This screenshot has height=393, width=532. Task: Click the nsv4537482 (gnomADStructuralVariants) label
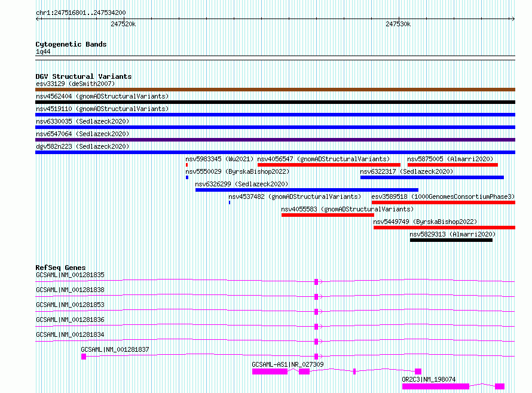pos(295,196)
